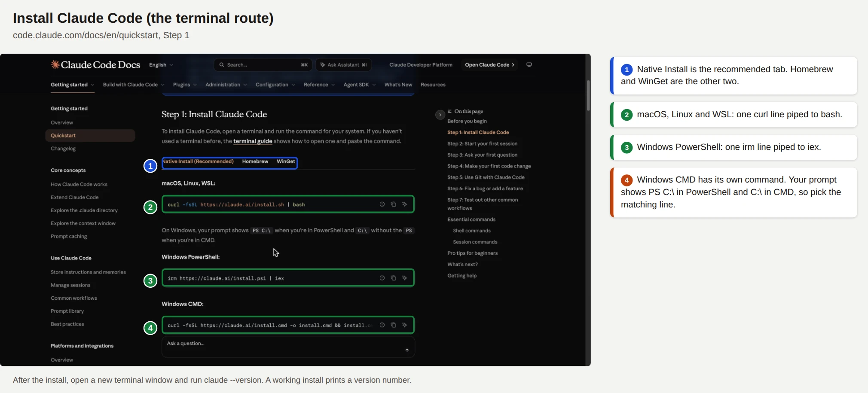This screenshot has width=868, height=393.
Task: Expand the Build with Claude Code menu
Action: point(134,85)
